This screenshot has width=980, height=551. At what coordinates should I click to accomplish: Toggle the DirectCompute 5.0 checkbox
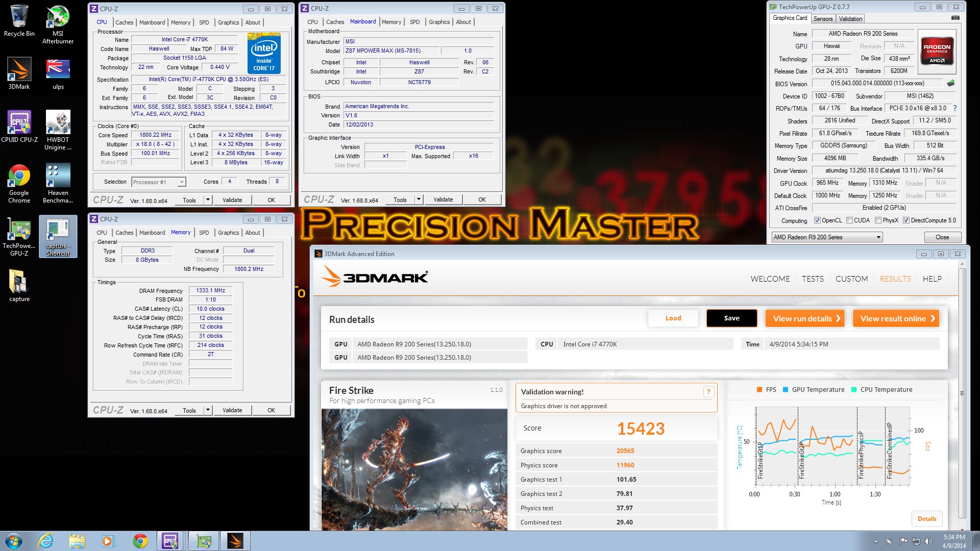(x=906, y=220)
